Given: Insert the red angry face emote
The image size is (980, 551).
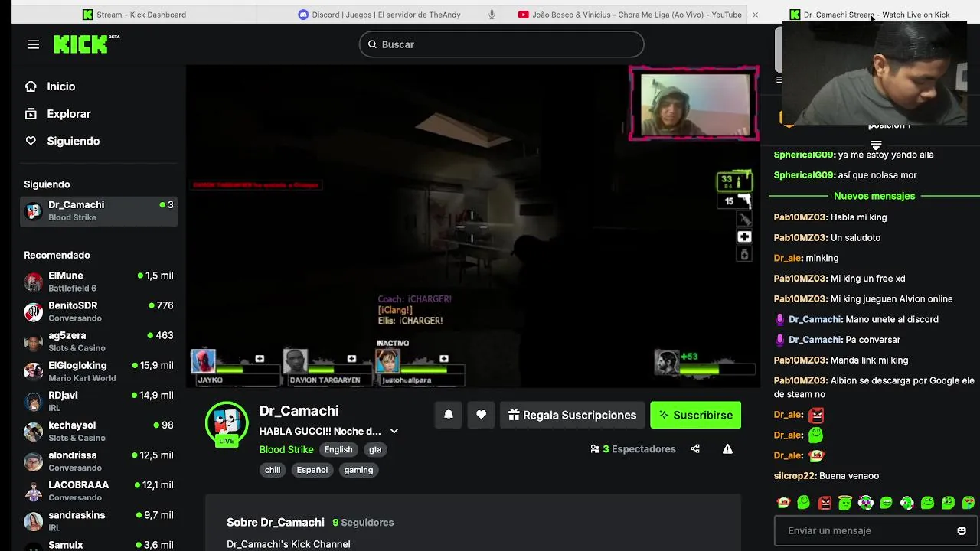Looking at the screenshot, I should [x=825, y=503].
